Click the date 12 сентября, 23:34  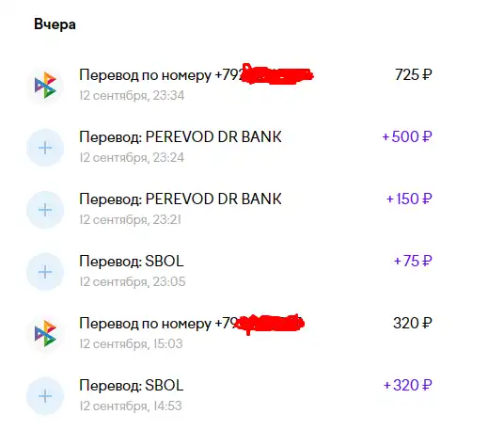(x=132, y=96)
